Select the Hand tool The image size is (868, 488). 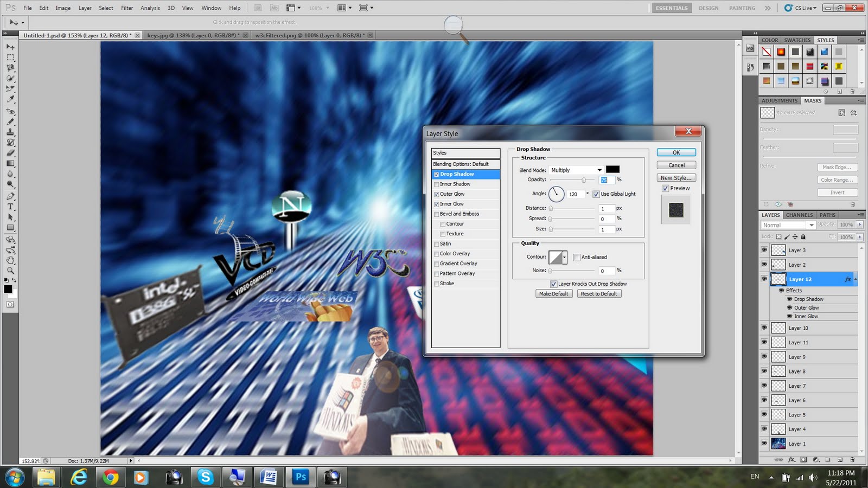tap(10, 260)
